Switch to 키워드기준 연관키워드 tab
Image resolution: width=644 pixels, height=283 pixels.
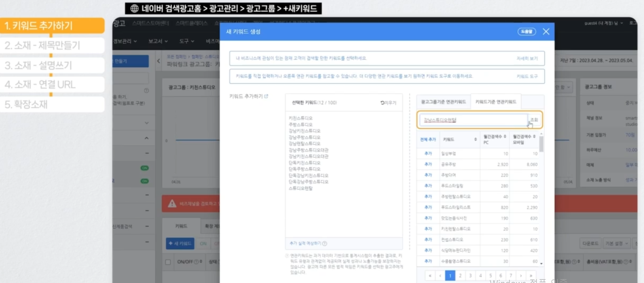496,102
